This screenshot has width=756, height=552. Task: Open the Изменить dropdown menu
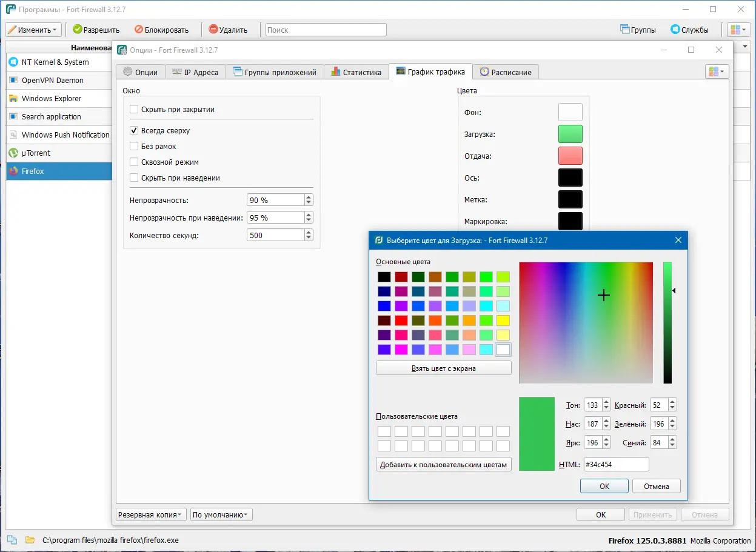(33, 30)
